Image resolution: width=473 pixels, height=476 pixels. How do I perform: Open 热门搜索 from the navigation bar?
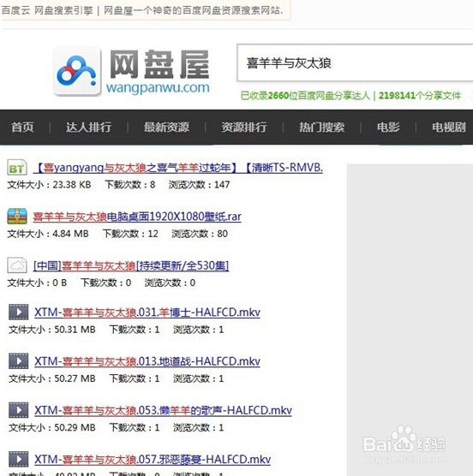(x=322, y=128)
